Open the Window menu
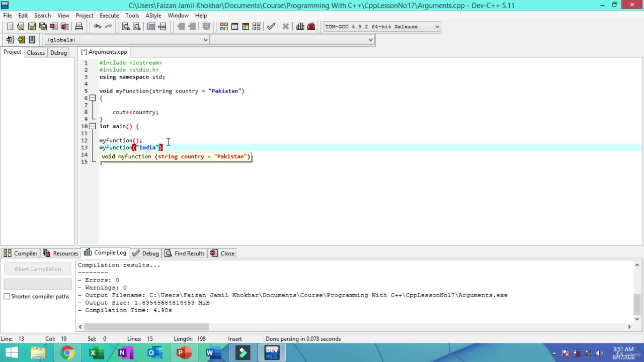The height and width of the screenshot is (362, 644). click(178, 16)
